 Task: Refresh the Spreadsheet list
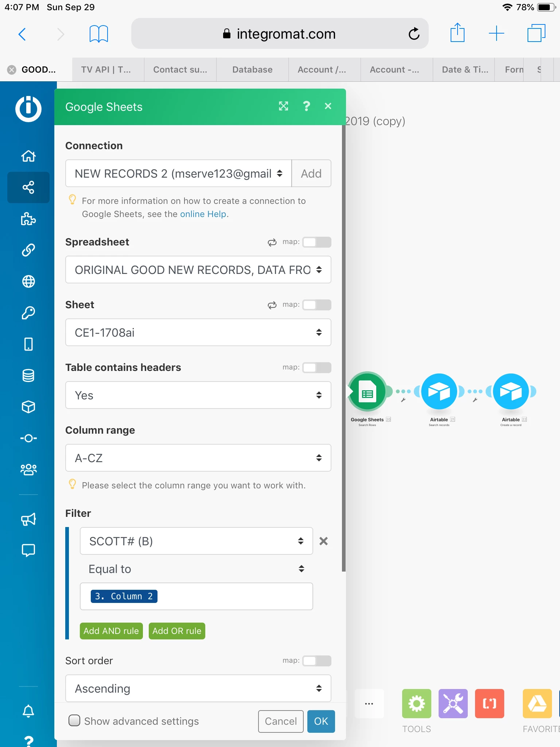pos(272,243)
